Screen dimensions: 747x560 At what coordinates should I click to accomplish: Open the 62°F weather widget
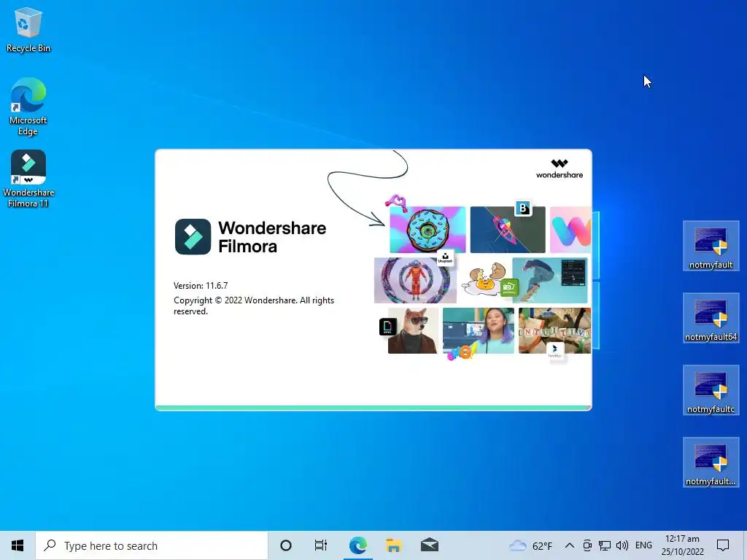[530, 545]
